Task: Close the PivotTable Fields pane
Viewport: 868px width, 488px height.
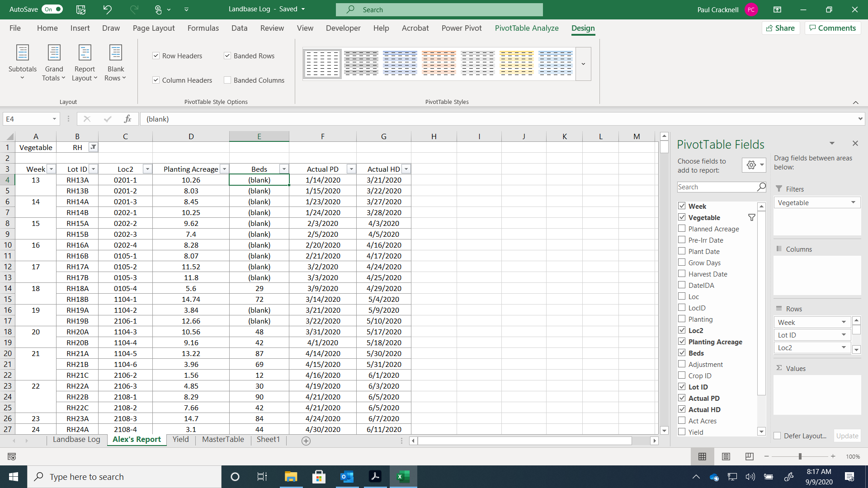Action: click(855, 143)
